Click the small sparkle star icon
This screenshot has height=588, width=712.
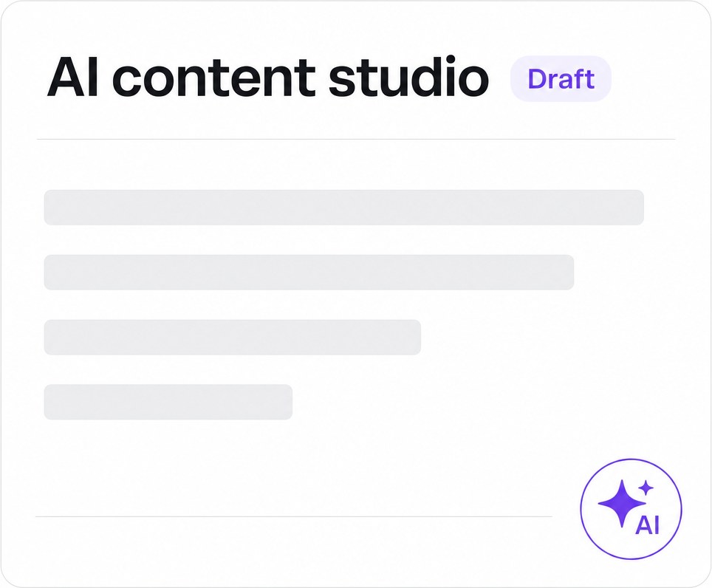click(x=646, y=488)
